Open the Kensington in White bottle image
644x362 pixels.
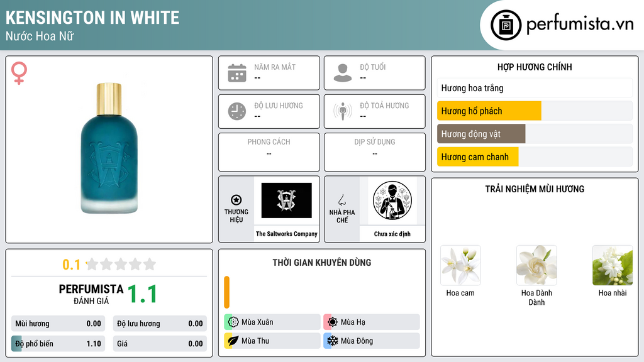click(x=109, y=148)
